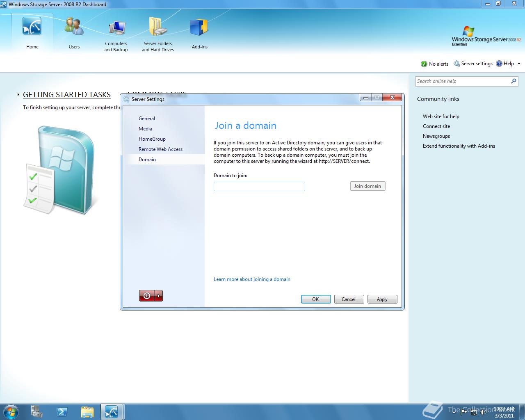
Task: Click the Dashboard taskbar icon
Action: click(x=112, y=412)
